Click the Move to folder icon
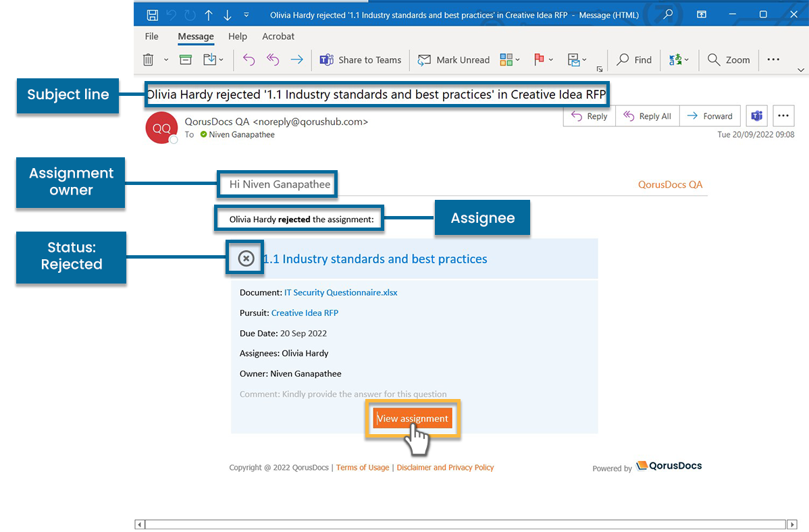The width and height of the screenshot is (809, 532). coord(209,60)
